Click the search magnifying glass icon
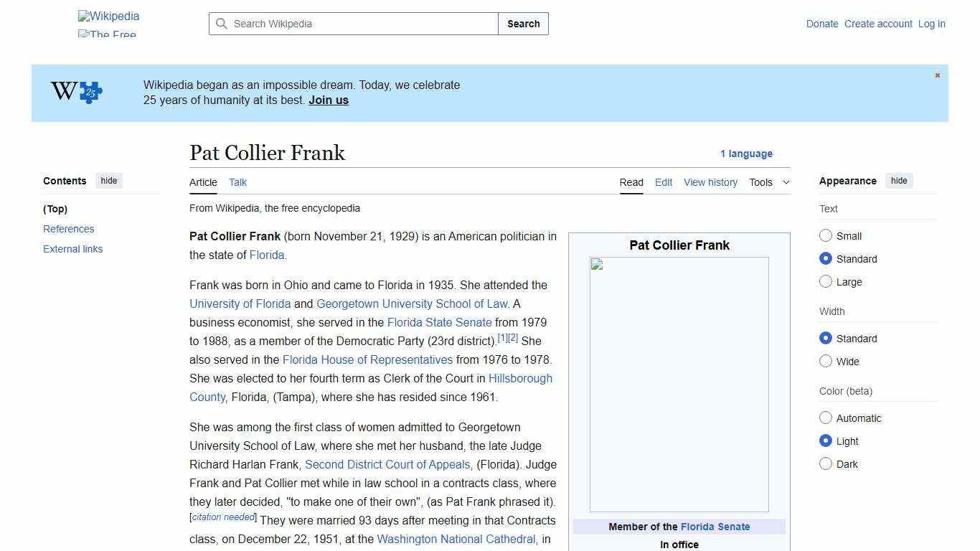 pos(222,24)
